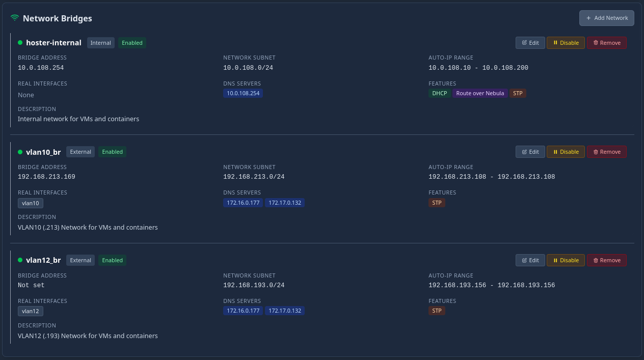Edit the vlan10_br bridge
Screen dimensions: 644x360
point(530,152)
